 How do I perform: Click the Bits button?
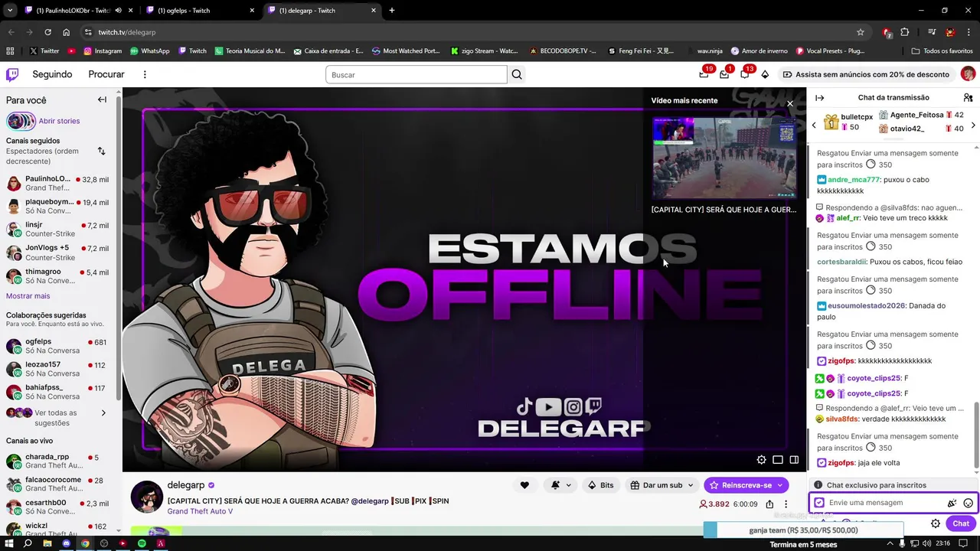[x=600, y=485]
